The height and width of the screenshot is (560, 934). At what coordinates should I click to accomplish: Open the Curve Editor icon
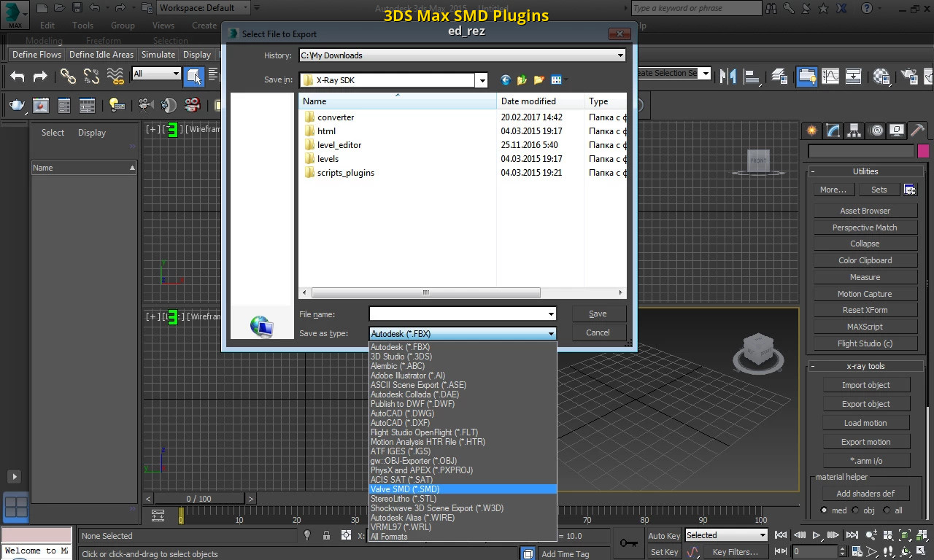830,76
